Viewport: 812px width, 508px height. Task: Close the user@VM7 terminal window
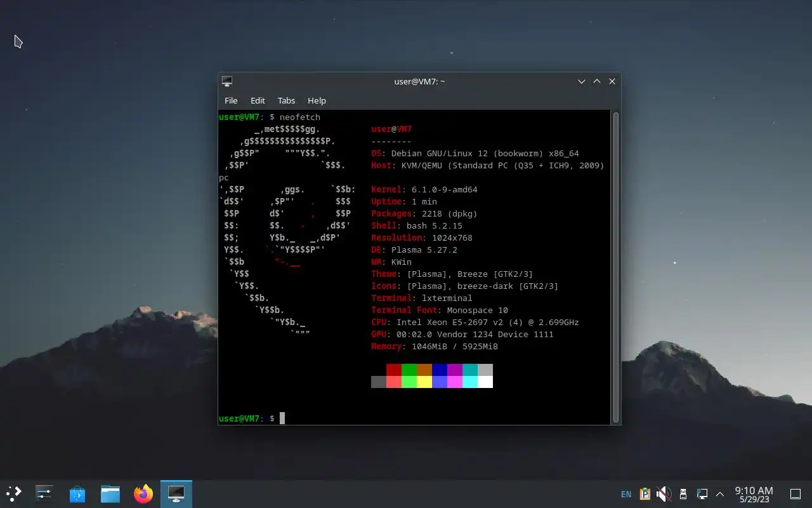coord(612,81)
